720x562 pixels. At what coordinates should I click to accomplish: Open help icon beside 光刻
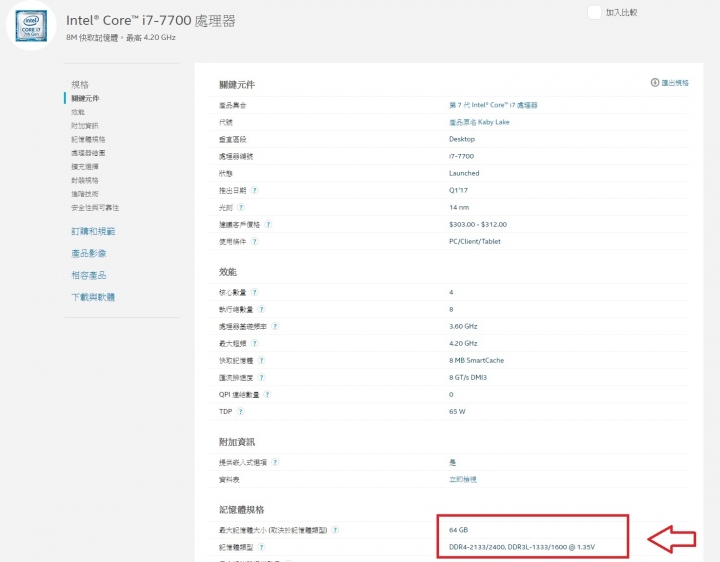(x=241, y=207)
